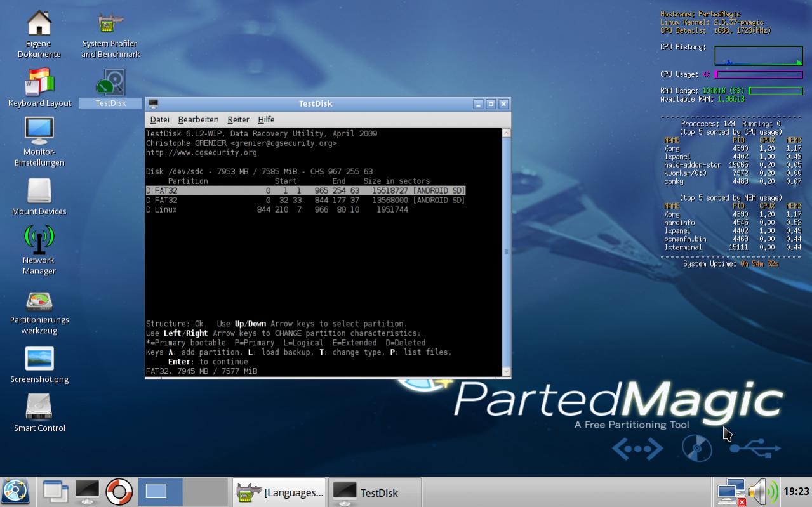
Task: Click the http://www.cgsecurity.org text
Action: 201,152
